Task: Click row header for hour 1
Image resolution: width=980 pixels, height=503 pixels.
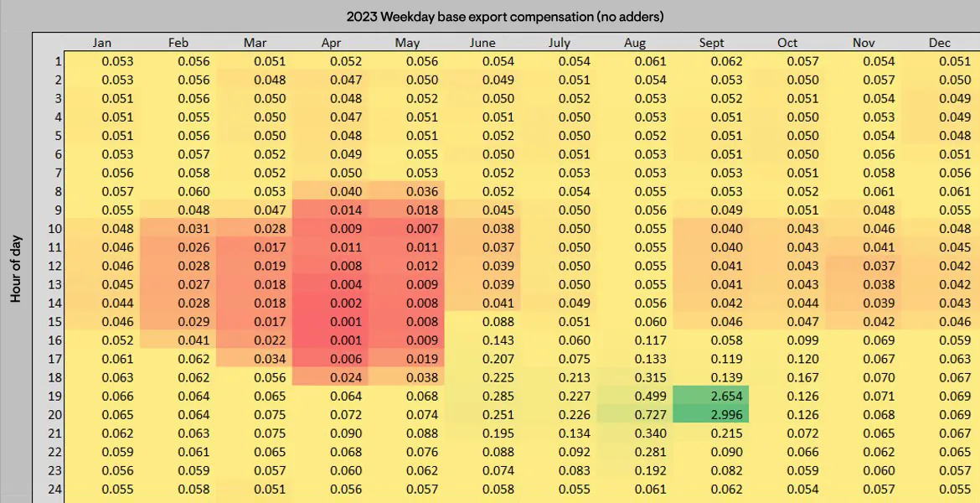Action: (x=58, y=61)
